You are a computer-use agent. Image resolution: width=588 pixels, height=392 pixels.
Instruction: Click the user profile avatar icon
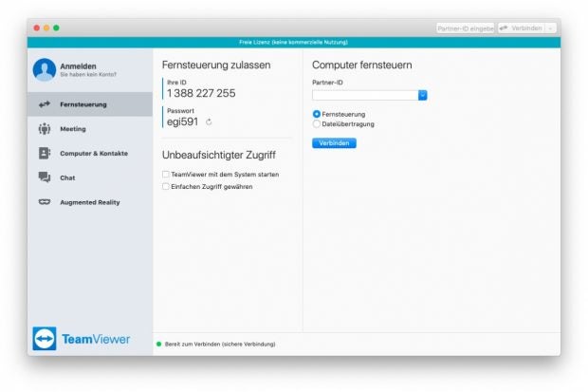pos(45,69)
